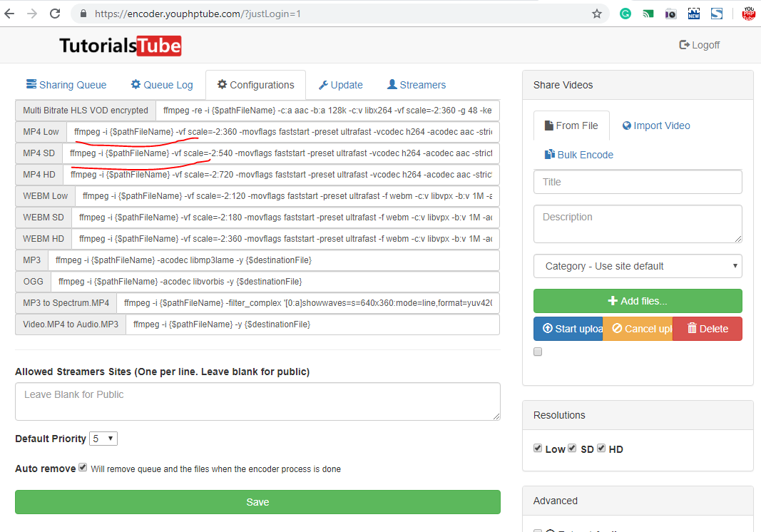Click the MP4 SD ffmpeg command field
Viewport: 761px width, 532px height.
coord(281,153)
